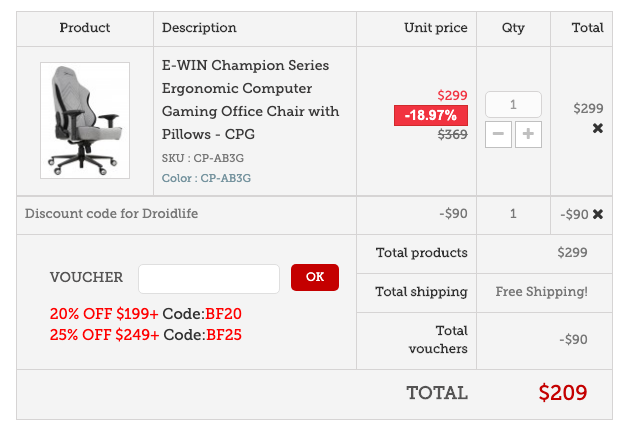Click the -18.97% discount badge

tap(430, 116)
